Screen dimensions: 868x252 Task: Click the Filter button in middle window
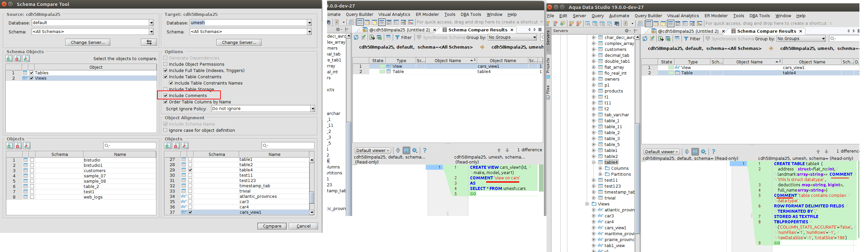[403, 37]
